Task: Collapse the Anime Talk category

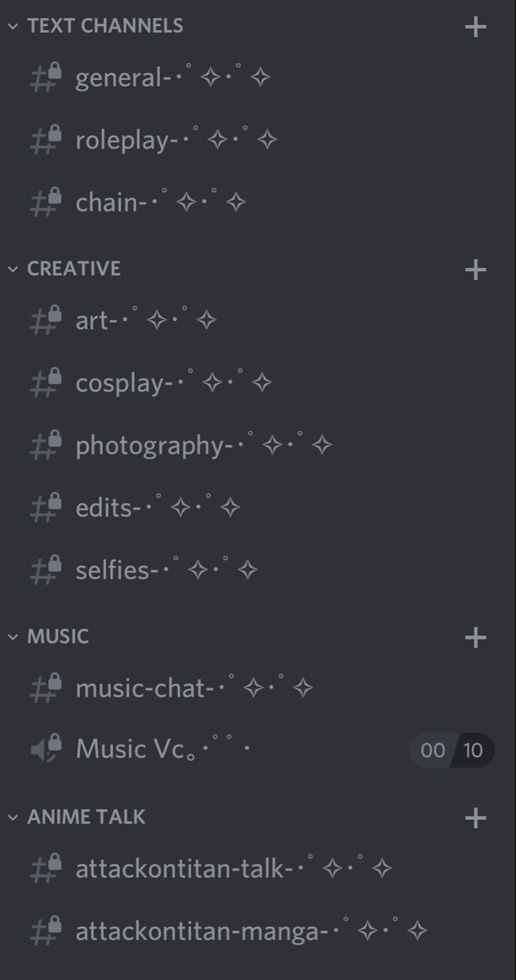Action: pos(12,817)
